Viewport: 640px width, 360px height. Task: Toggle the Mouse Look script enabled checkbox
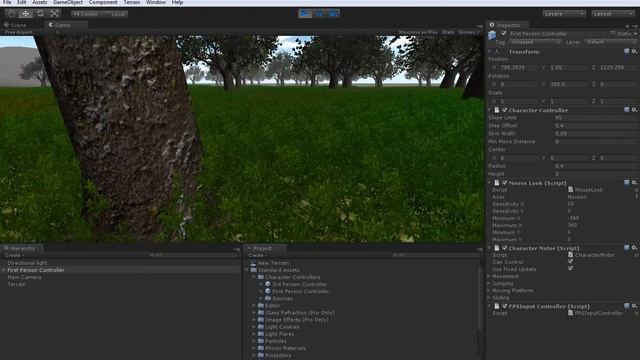tap(504, 183)
